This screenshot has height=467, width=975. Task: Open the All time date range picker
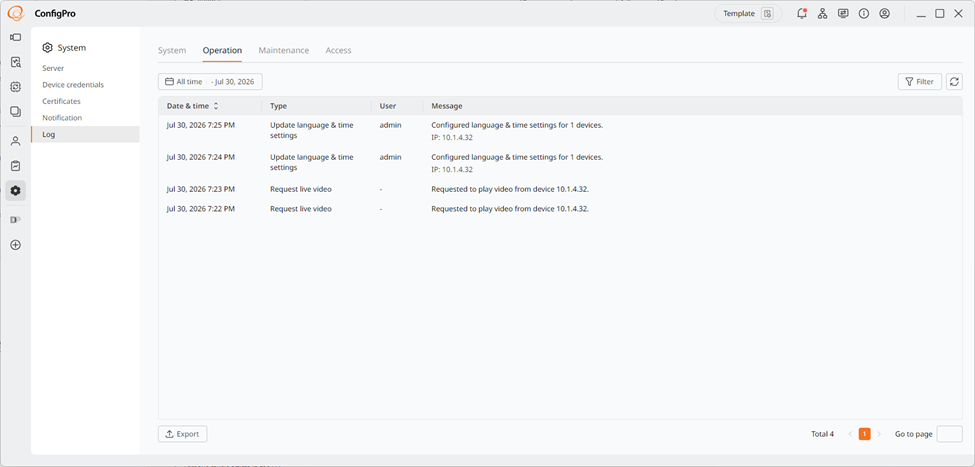(x=210, y=81)
